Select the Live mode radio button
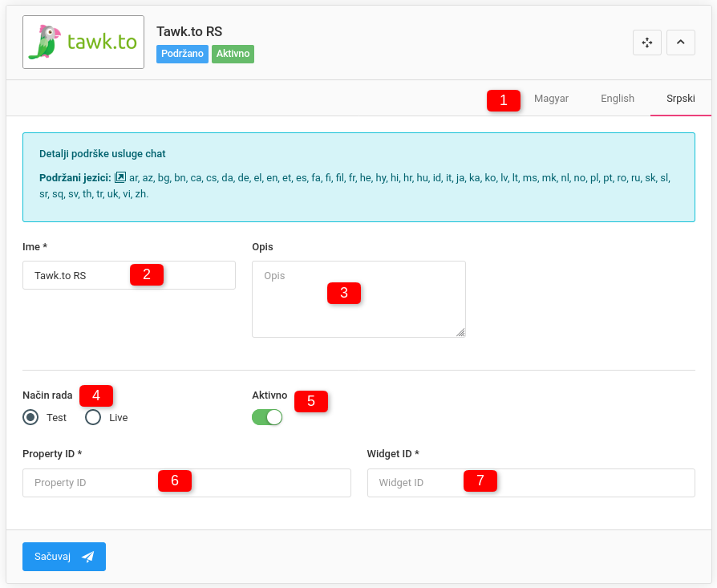The width and height of the screenshot is (717, 588). [93, 417]
